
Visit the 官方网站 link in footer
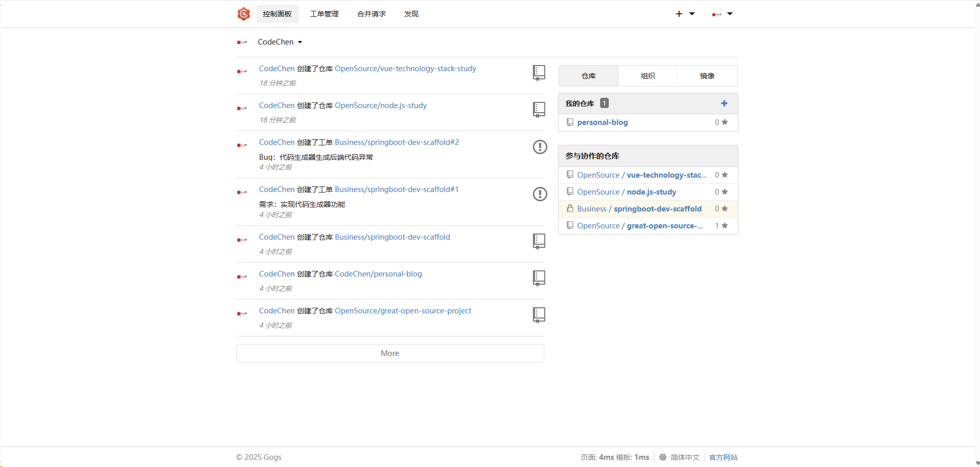tap(723, 457)
